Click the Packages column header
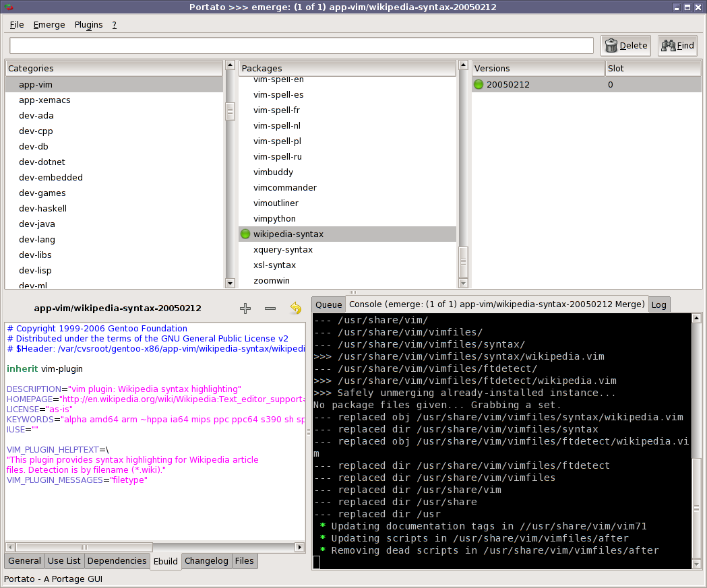The width and height of the screenshot is (707, 588). pyautogui.click(x=347, y=69)
